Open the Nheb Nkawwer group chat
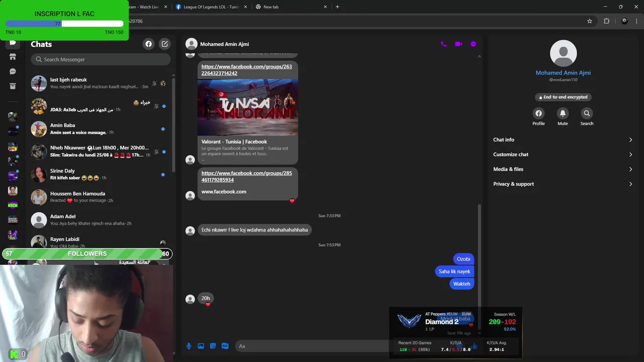644x362 pixels. tap(99, 151)
